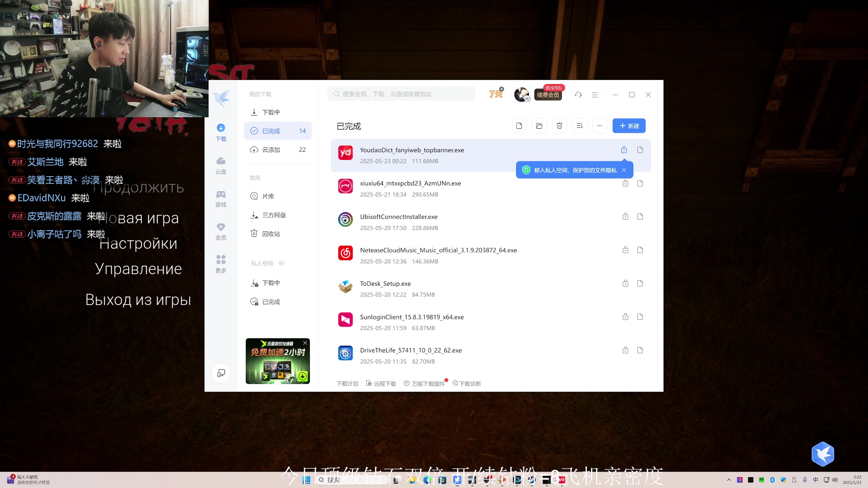
Task: Click the headset customer service icon
Action: (x=578, y=95)
